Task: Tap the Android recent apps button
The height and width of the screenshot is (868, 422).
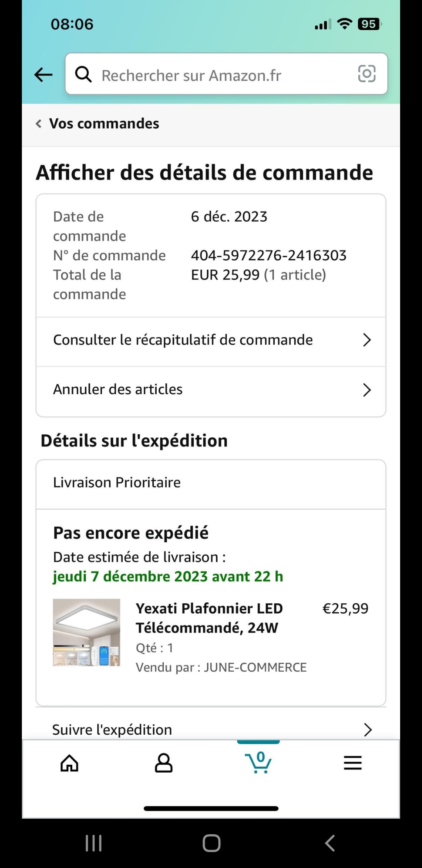Action: pyautogui.click(x=94, y=843)
